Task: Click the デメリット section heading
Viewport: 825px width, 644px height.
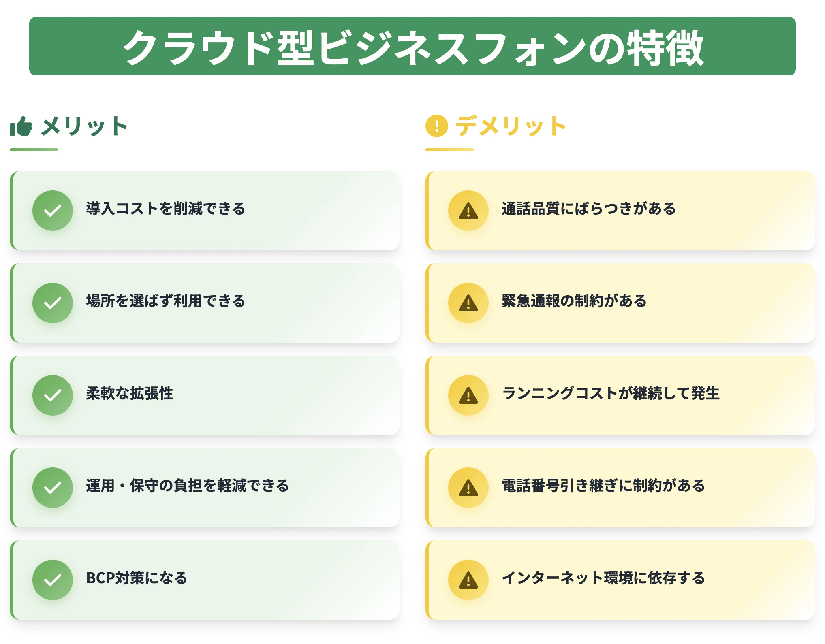Action: click(x=511, y=126)
